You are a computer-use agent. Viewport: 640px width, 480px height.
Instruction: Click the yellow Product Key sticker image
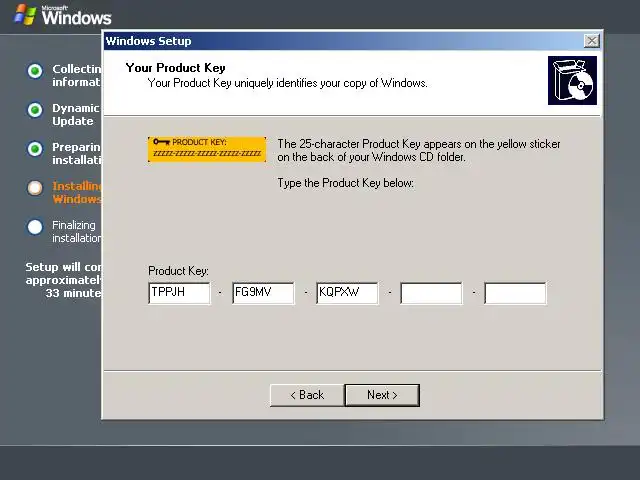207,149
